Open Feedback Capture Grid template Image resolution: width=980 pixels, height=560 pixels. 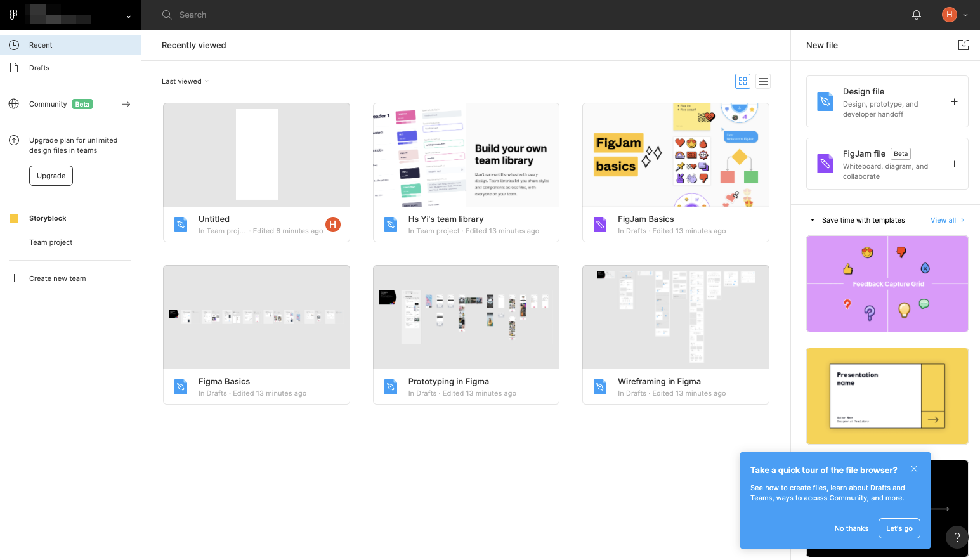887,283
